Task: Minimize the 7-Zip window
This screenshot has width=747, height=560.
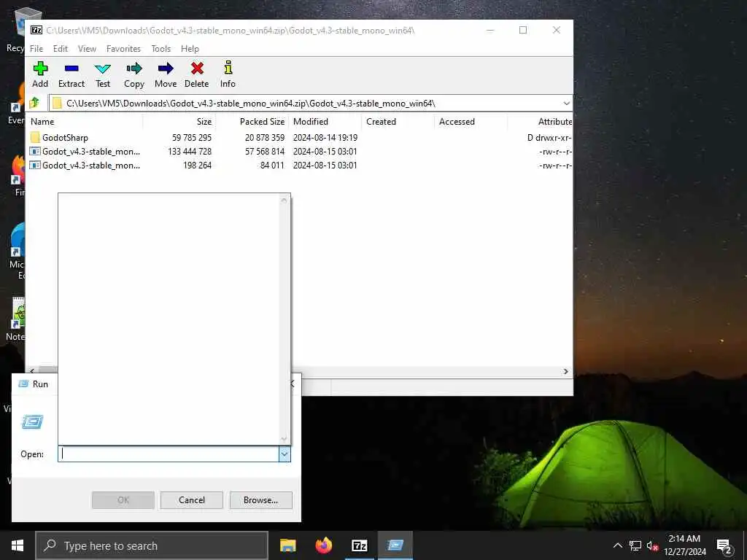Action: [490, 30]
